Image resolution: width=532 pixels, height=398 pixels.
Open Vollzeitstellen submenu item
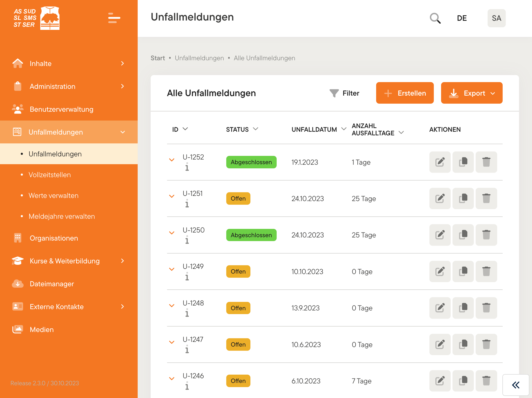[x=50, y=175]
